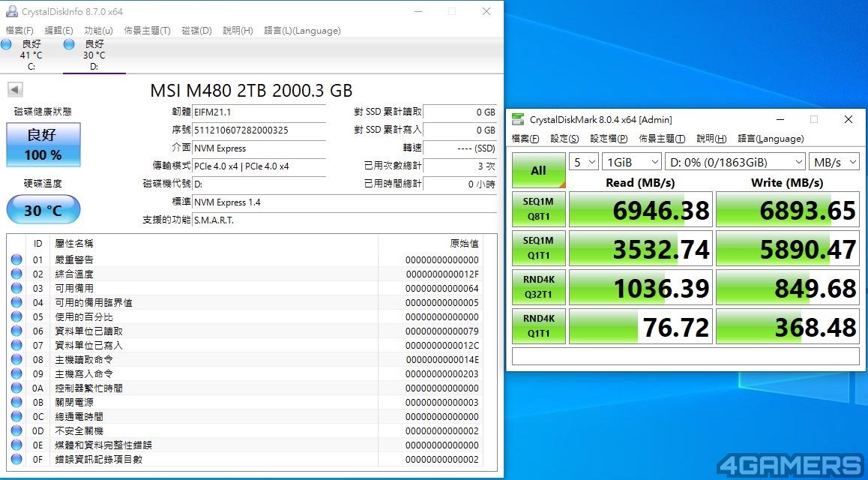Start the RND4K Q1T1 test
The image size is (868, 480).
[x=539, y=325]
